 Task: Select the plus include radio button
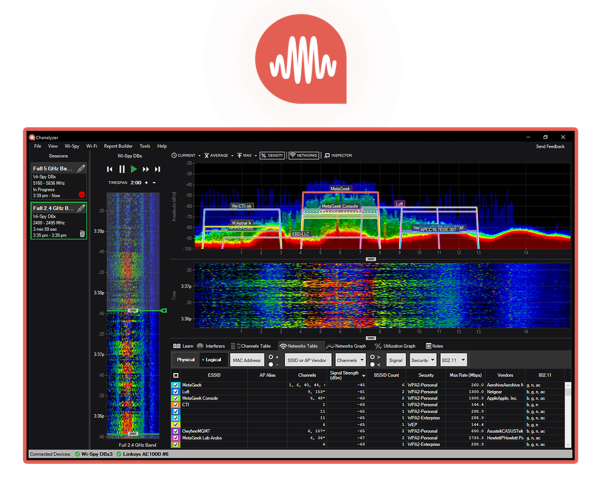[271, 357]
